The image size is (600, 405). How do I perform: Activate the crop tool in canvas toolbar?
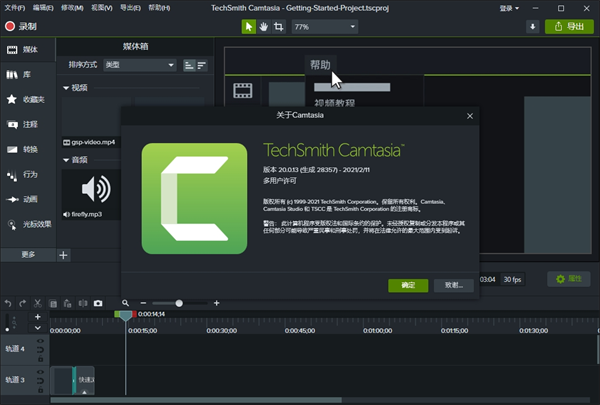click(278, 27)
